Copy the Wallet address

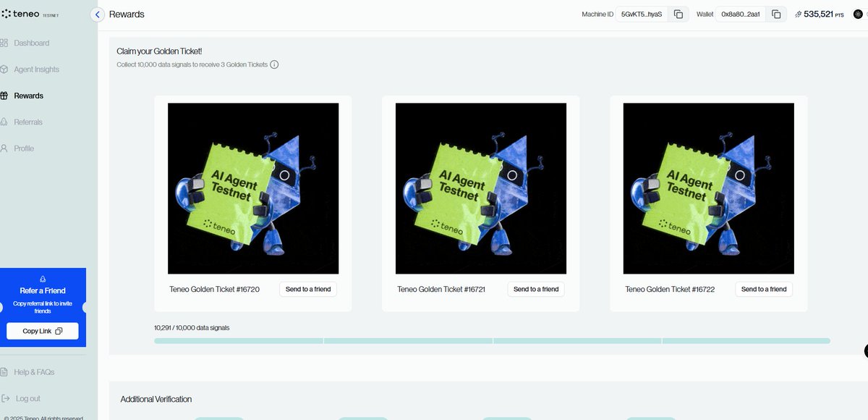pos(776,14)
